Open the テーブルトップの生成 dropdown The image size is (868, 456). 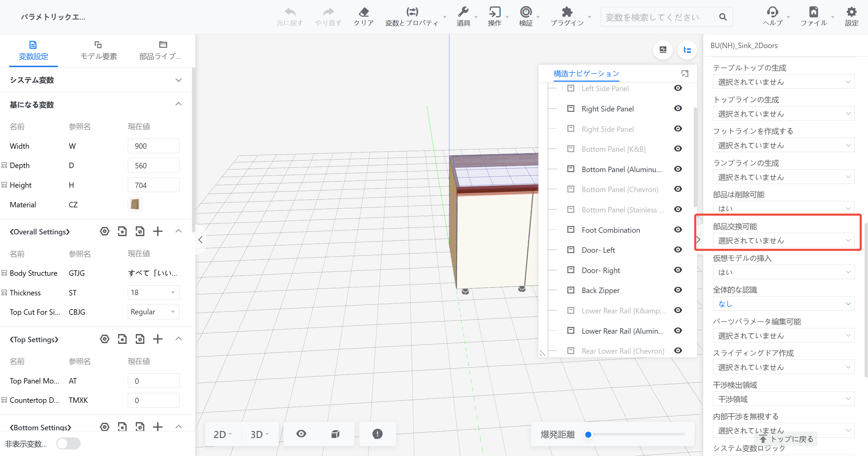(784, 82)
